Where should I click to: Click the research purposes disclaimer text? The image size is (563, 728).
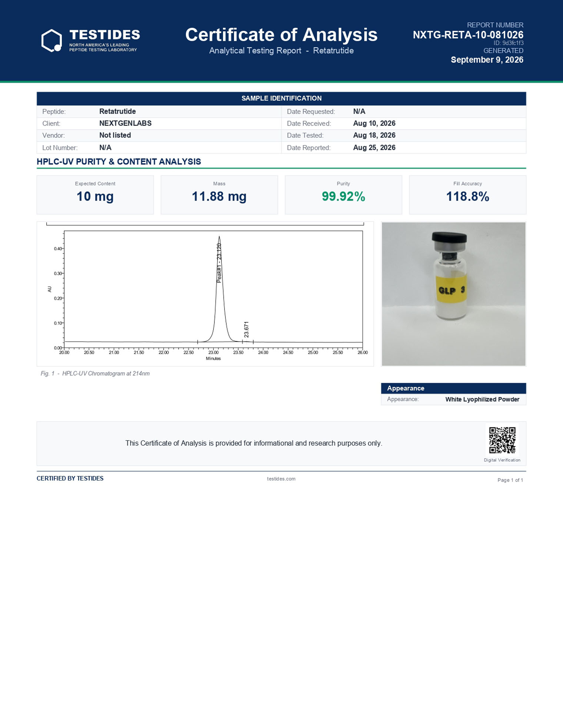coord(254,443)
